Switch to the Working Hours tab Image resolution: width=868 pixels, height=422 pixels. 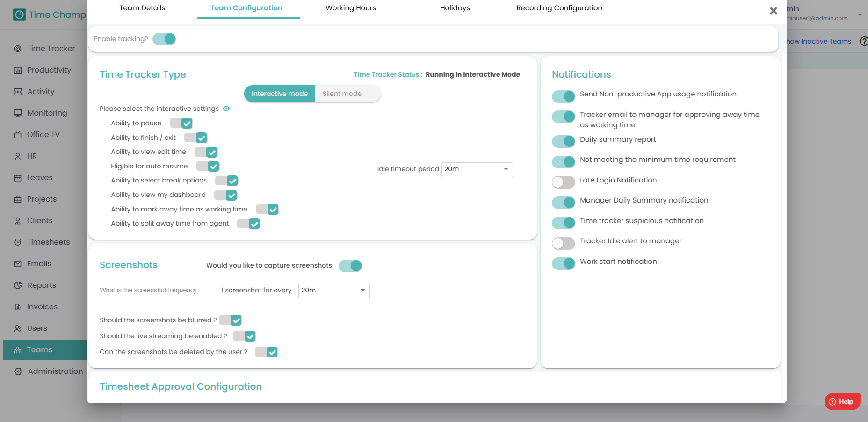click(x=351, y=8)
